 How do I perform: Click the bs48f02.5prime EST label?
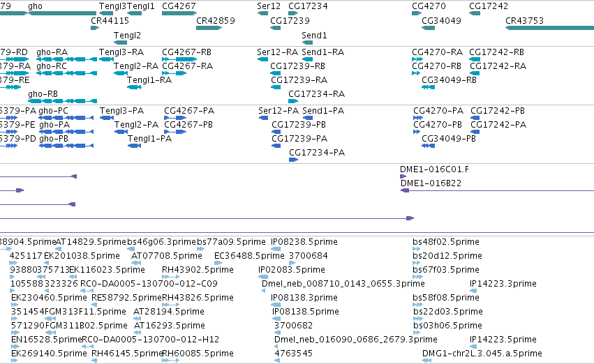pos(446,242)
